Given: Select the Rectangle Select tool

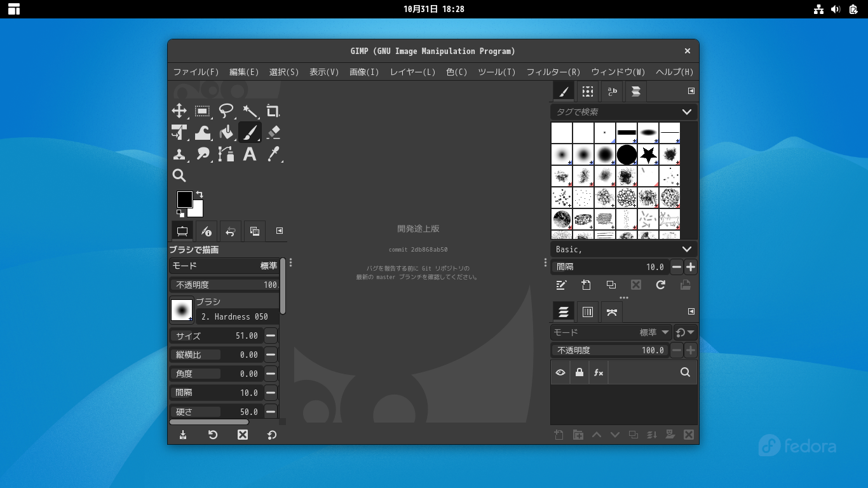Looking at the screenshot, I should pyautogui.click(x=203, y=111).
